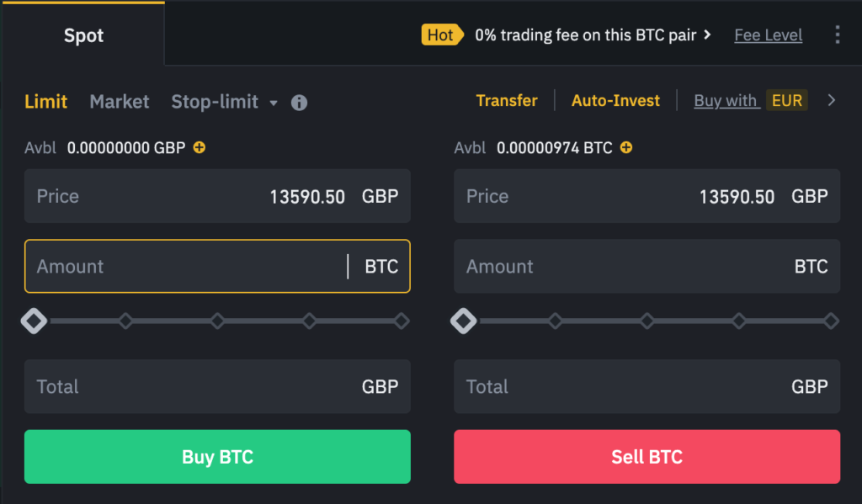Image resolution: width=862 pixels, height=504 pixels.
Task: Click the arrow after Buy with EUR
Action: [x=832, y=100]
